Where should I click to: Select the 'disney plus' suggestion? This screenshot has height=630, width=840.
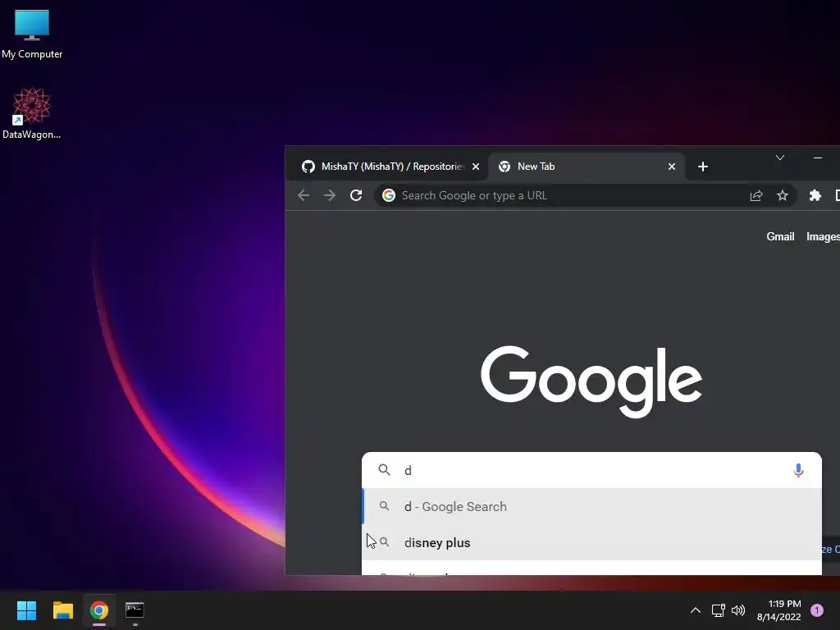[591, 543]
